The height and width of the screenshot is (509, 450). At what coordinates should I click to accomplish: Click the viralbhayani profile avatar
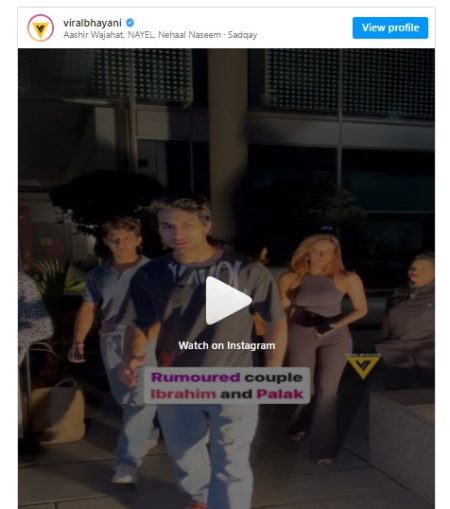[40, 28]
